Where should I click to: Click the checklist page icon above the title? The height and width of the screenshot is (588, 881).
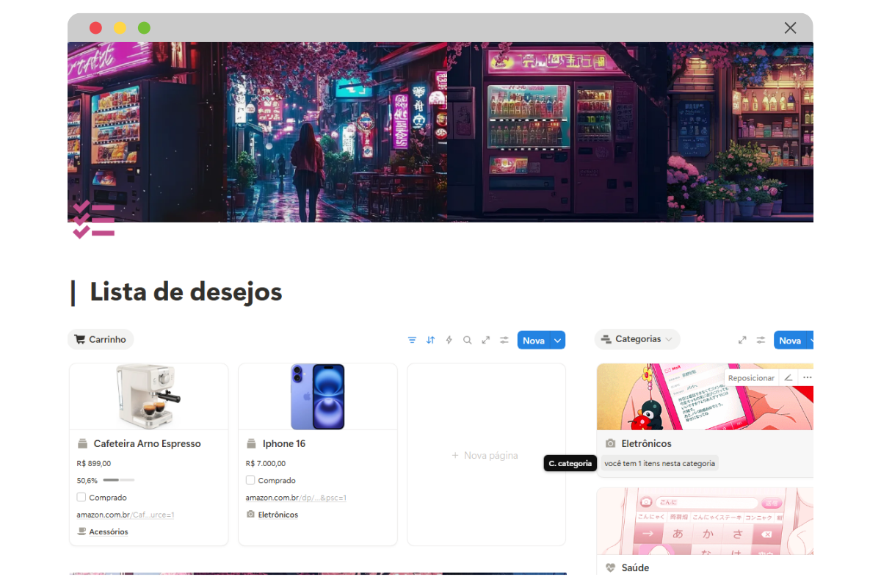click(93, 219)
